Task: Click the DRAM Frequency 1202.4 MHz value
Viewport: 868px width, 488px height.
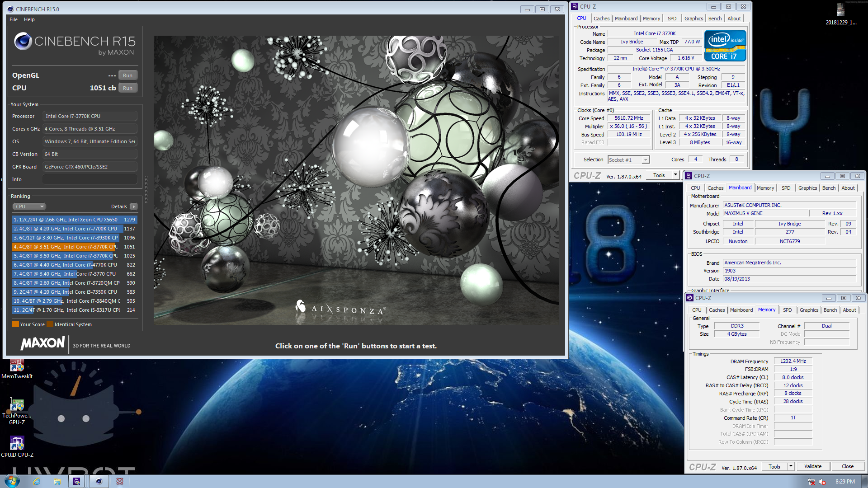Action: [x=793, y=361]
